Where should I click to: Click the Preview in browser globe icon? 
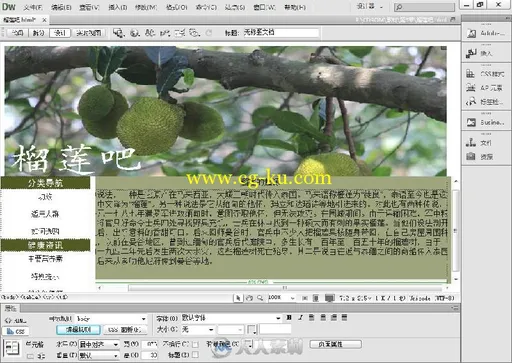point(134,33)
